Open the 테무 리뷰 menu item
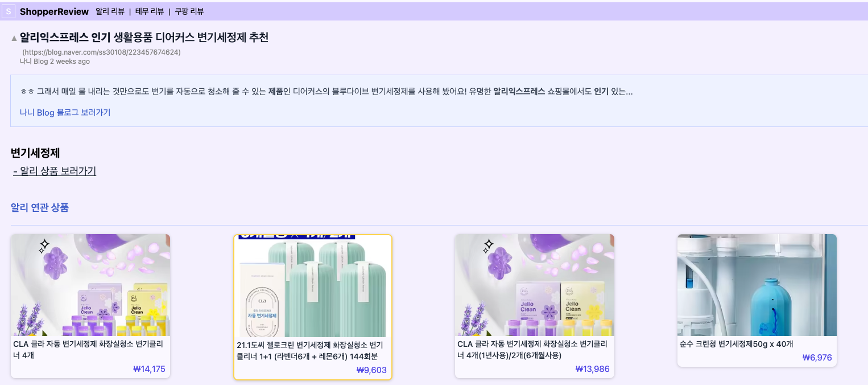The width and height of the screenshot is (868, 385). (150, 11)
